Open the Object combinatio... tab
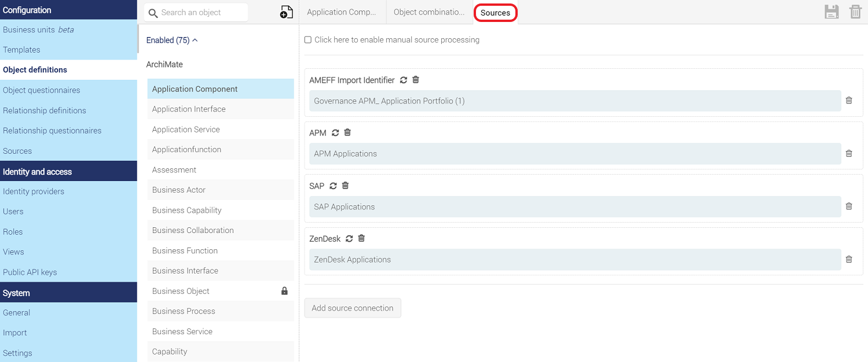 pyautogui.click(x=429, y=12)
